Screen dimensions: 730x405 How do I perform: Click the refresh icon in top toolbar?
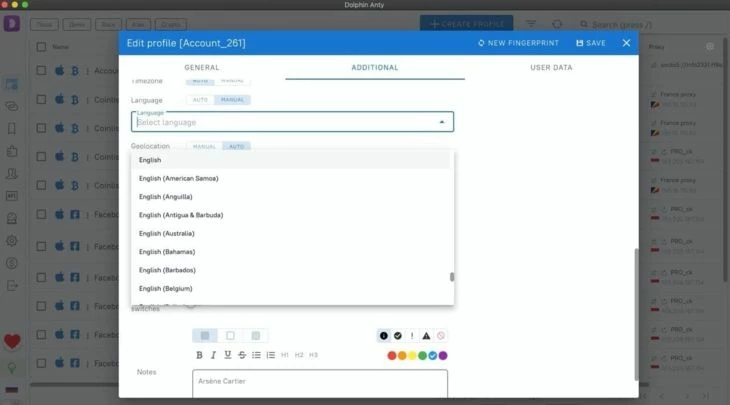click(557, 24)
